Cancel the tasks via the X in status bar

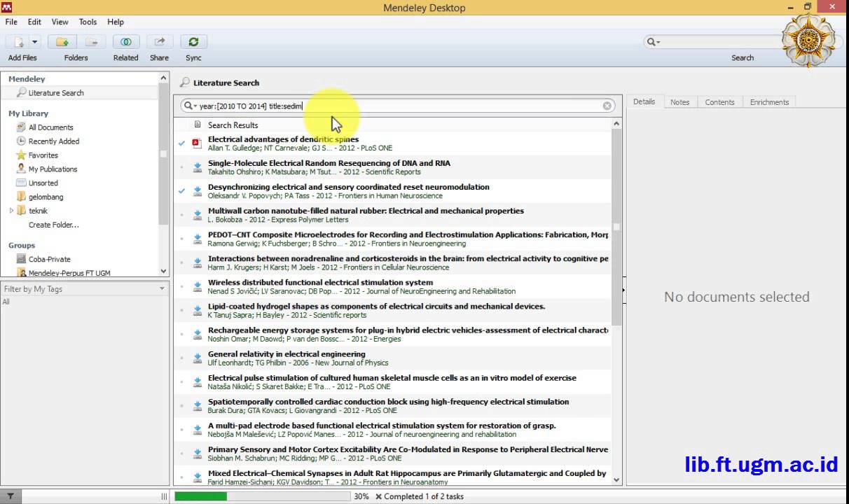[378, 496]
